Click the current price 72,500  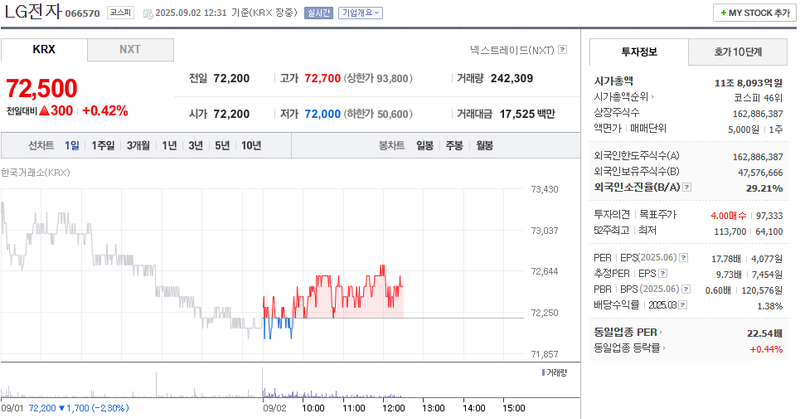[41, 88]
